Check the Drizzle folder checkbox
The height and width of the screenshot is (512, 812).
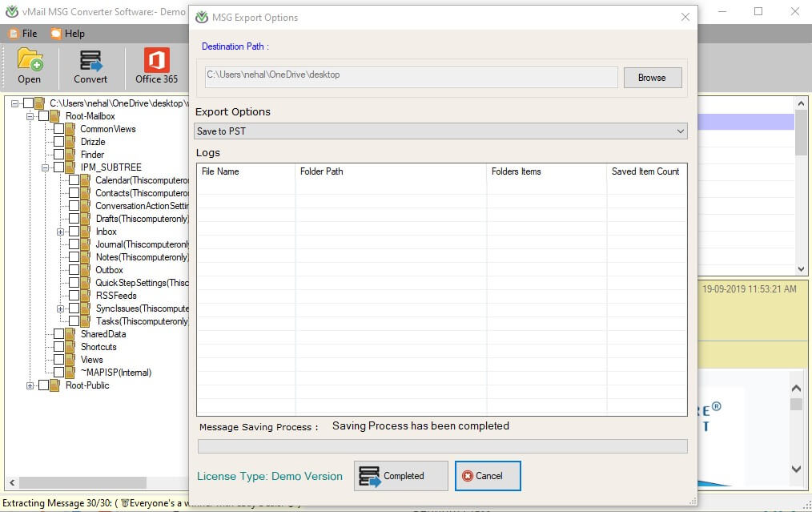(x=59, y=142)
